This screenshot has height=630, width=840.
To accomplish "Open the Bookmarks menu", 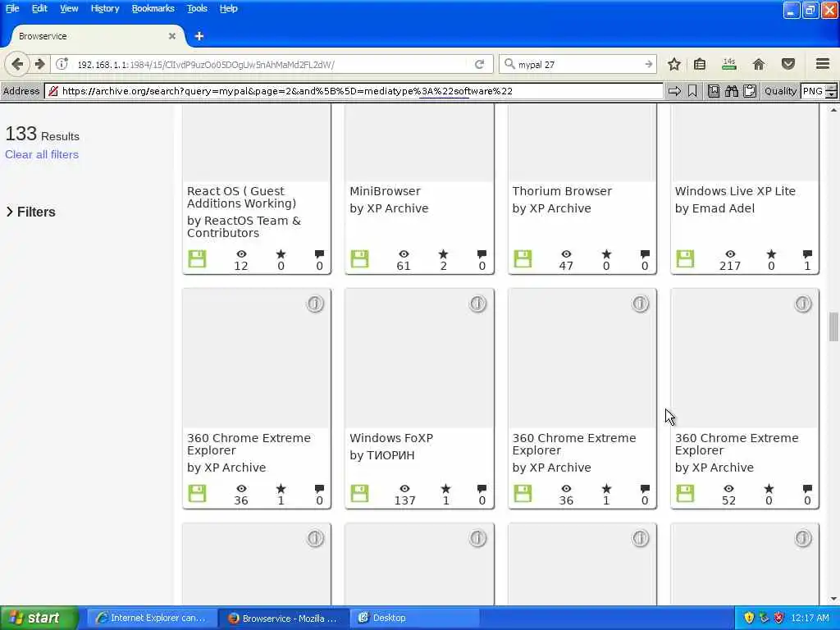I will [153, 8].
